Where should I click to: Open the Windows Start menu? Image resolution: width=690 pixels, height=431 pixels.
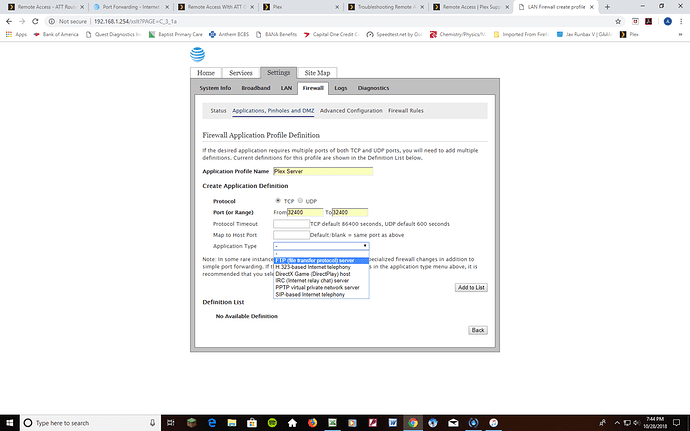tap(10, 423)
